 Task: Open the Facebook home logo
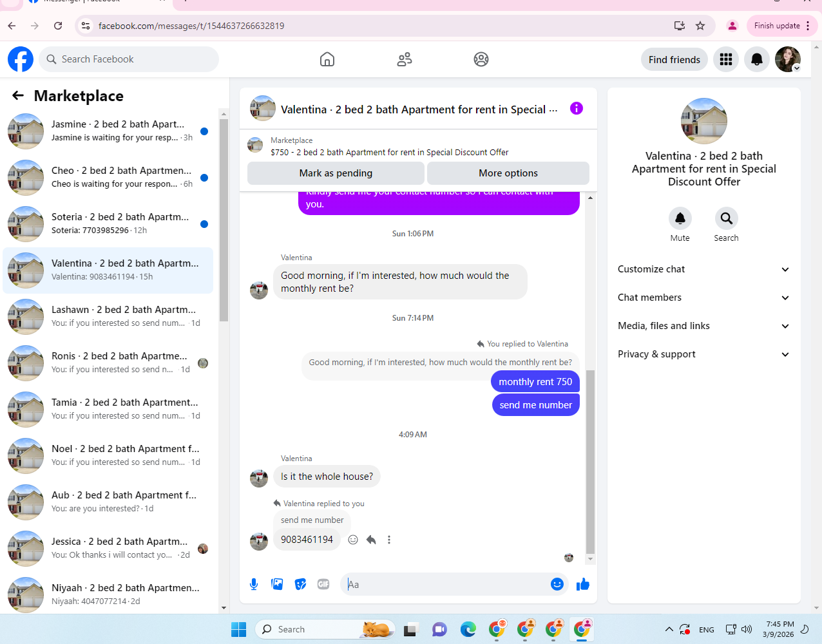tap(21, 59)
